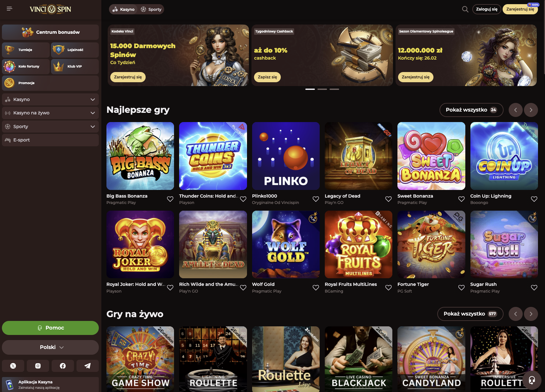
Task: Favorite Big Bass Bonanza with heart
Action: tap(170, 199)
